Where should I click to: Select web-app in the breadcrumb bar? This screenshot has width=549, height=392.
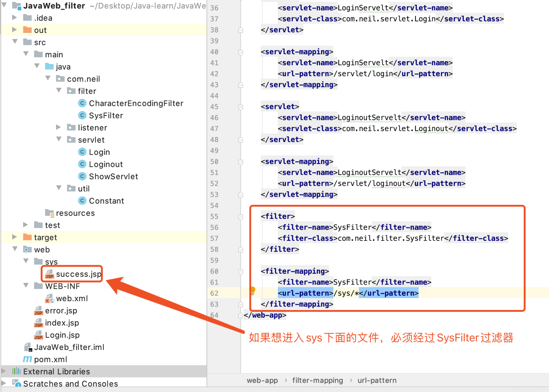(x=262, y=380)
